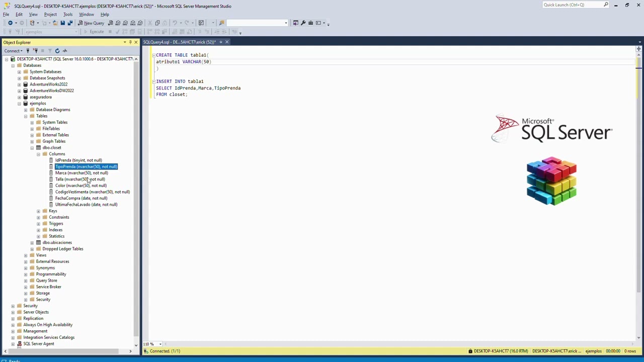
Task: Select the SQLQuery4.sql document tab
Action: [x=180, y=42]
